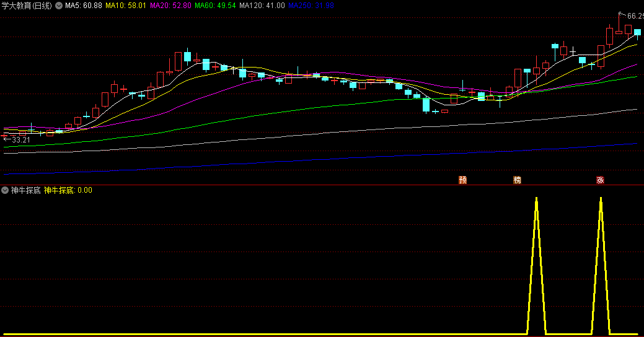
Task: Open dropdown next to 学大教育(日线) title
Action: click(59, 6)
